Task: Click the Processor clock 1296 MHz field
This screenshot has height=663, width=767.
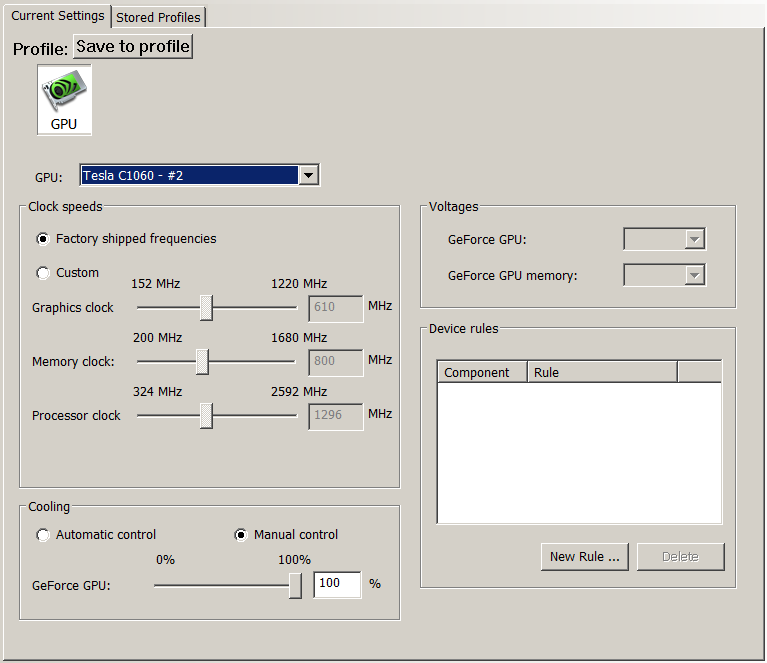Action: point(336,416)
